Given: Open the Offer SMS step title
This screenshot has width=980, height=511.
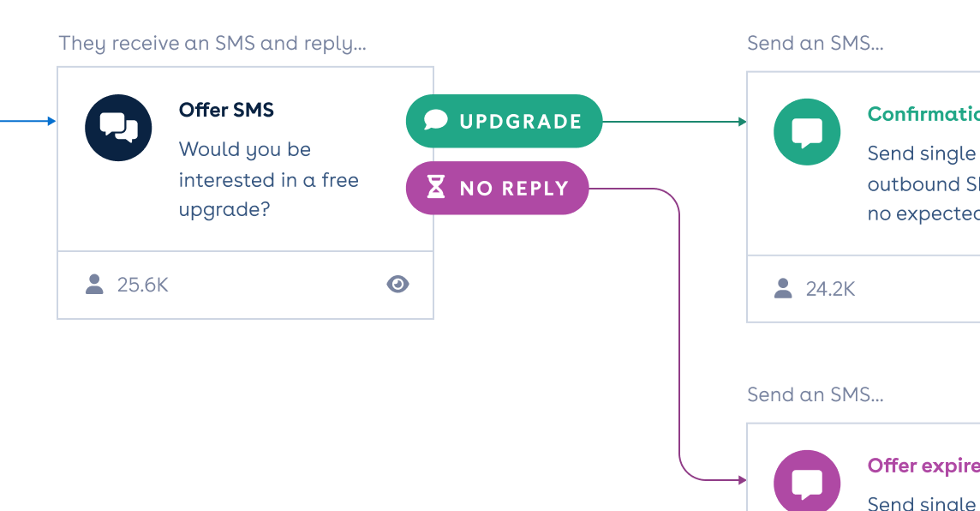Looking at the screenshot, I should pos(226,110).
